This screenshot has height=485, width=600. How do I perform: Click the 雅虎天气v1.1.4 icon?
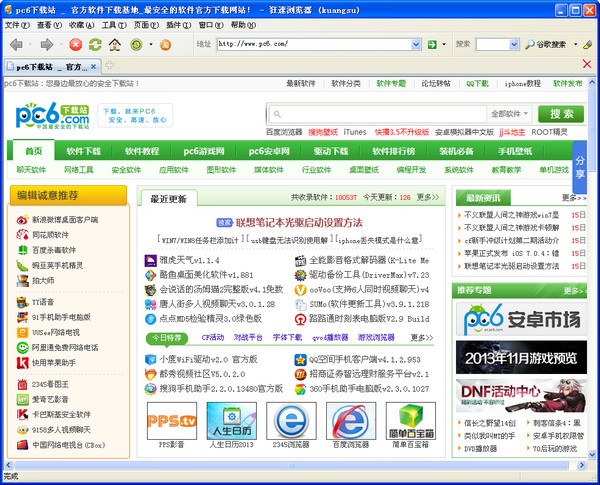150,261
